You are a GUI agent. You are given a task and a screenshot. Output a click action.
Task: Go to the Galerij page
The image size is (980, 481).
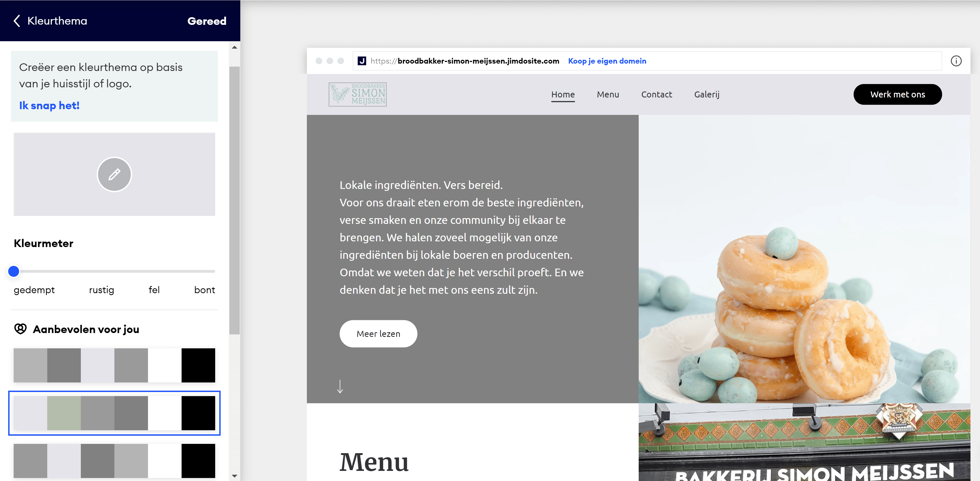coord(706,94)
